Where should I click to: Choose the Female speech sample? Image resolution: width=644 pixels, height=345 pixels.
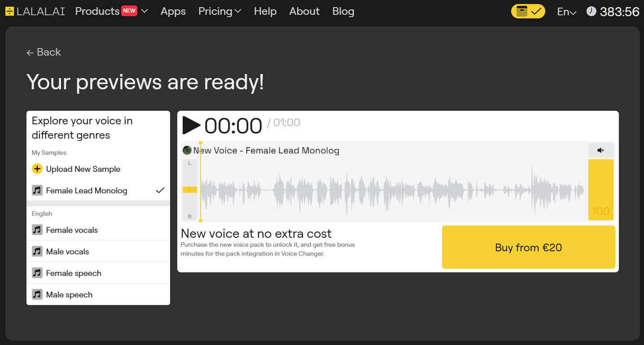pyautogui.click(x=98, y=273)
